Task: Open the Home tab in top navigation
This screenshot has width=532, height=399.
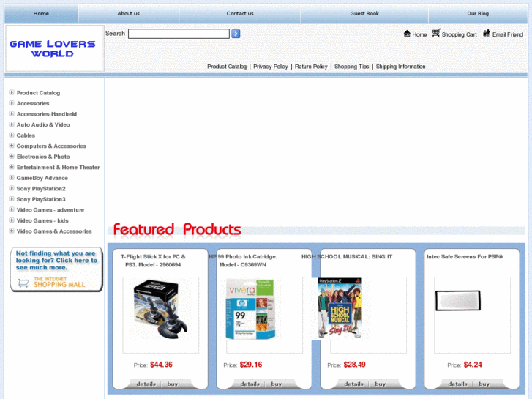Action: point(41,14)
